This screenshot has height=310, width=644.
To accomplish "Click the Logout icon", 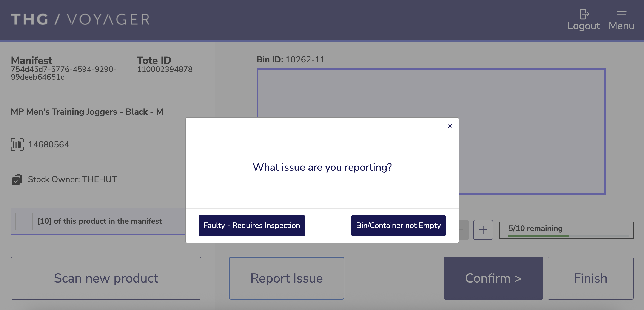I will tap(584, 14).
